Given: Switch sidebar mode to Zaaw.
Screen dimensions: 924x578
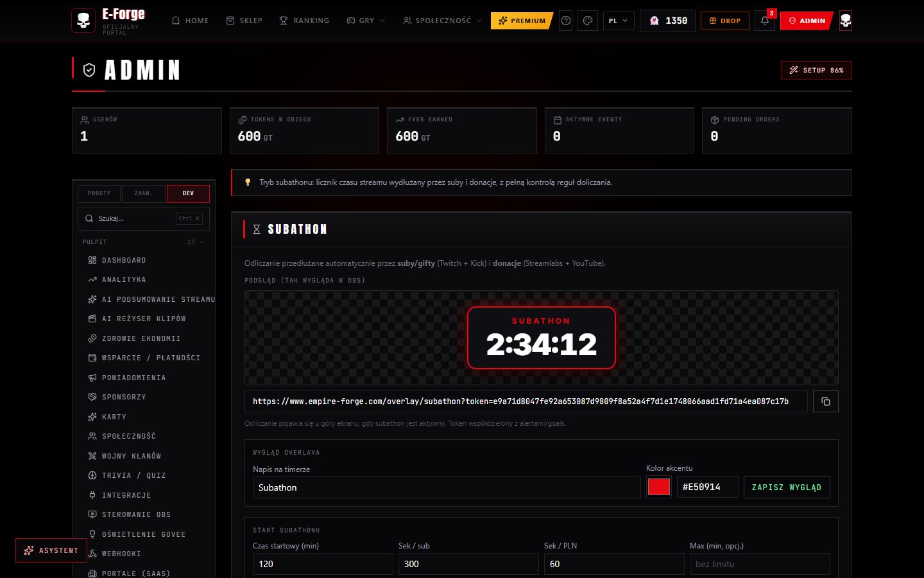Looking at the screenshot, I should 143,193.
